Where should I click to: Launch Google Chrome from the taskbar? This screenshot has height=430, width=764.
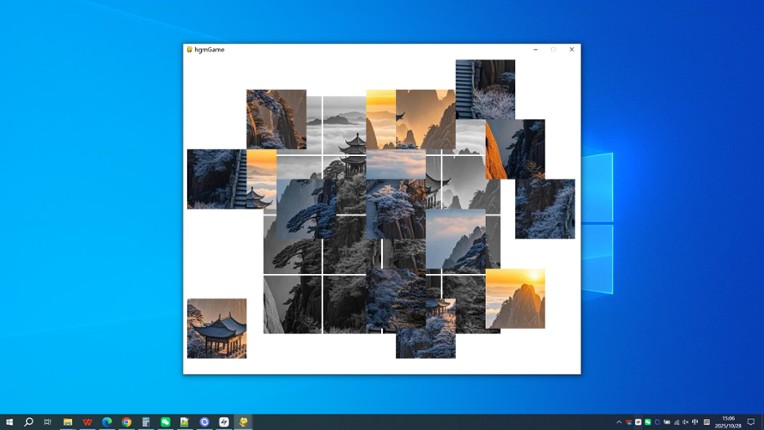point(127,422)
